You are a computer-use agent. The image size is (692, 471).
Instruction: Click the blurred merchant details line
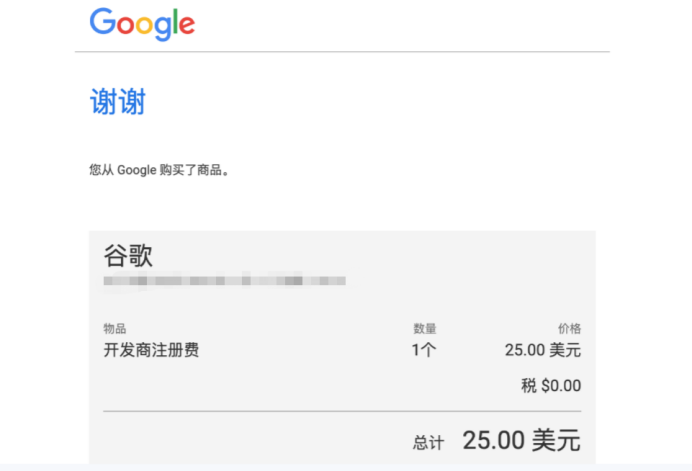(x=224, y=280)
